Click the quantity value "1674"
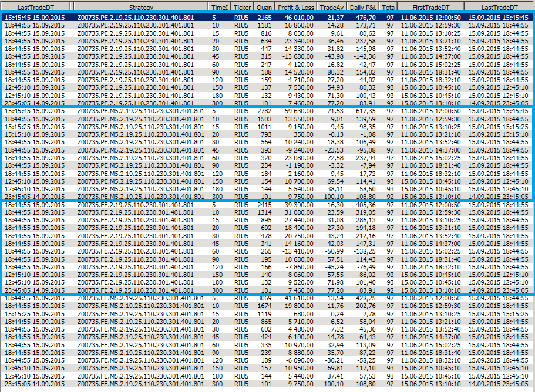Screen dimensions: 535x392 tap(264, 306)
